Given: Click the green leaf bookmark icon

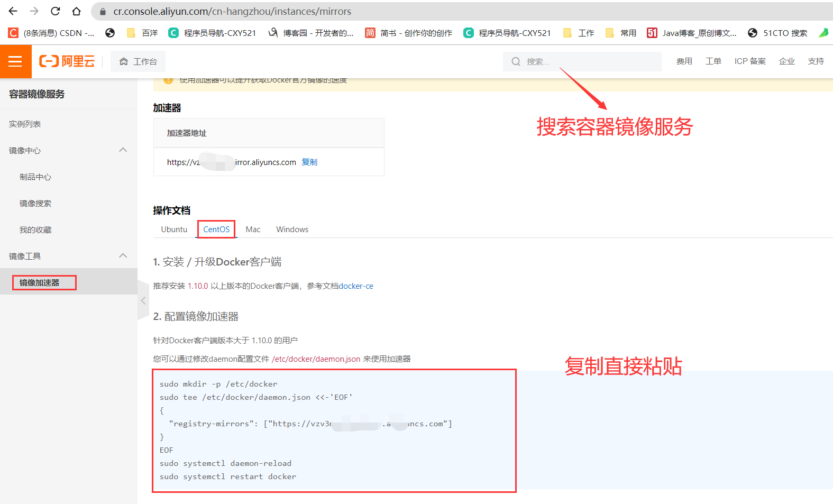Looking at the screenshot, I should click(823, 33).
